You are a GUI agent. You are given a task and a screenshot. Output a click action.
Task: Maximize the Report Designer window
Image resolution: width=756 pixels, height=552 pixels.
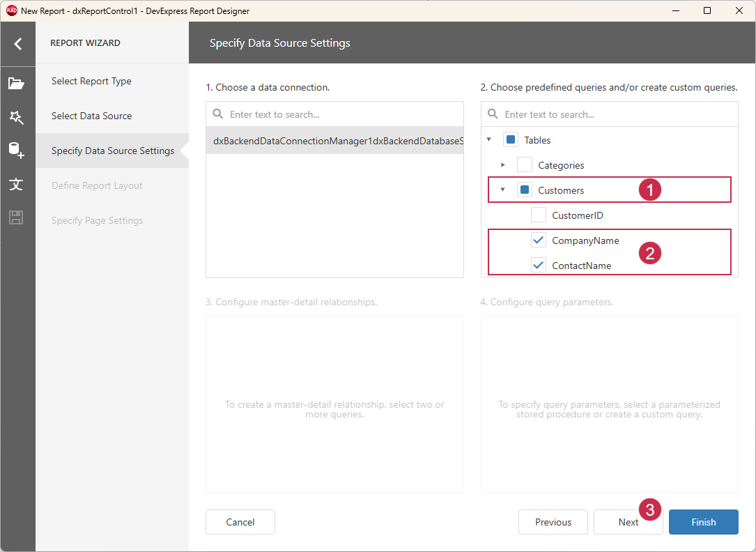707,10
